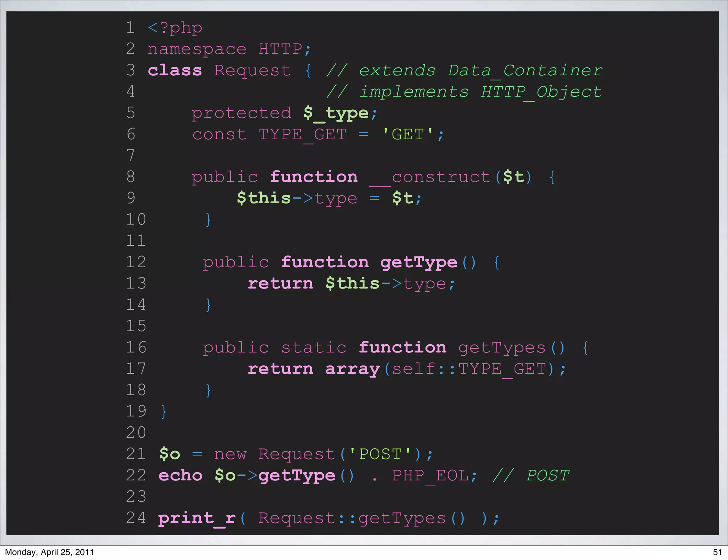Click the comment '// implements HTTP_Object'
The width and height of the screenshot is (728, 560).
(x=464, y=92)
